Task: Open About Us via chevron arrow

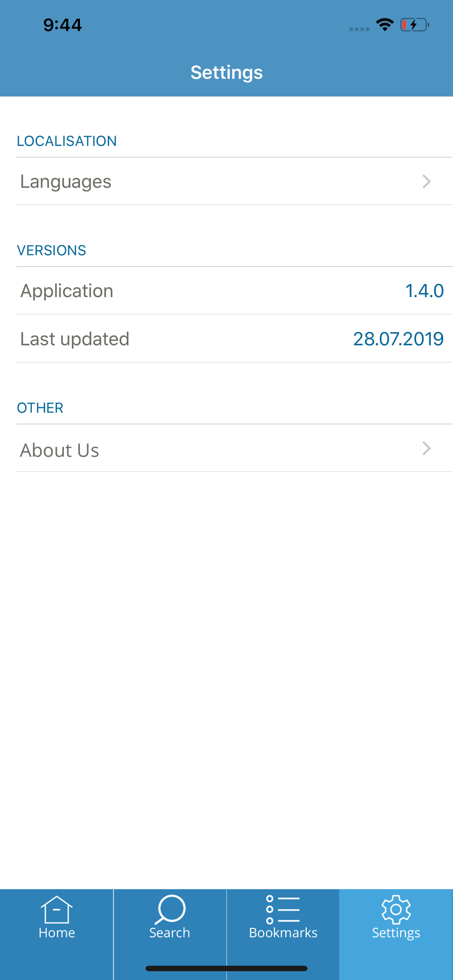Action: [427, 448]
